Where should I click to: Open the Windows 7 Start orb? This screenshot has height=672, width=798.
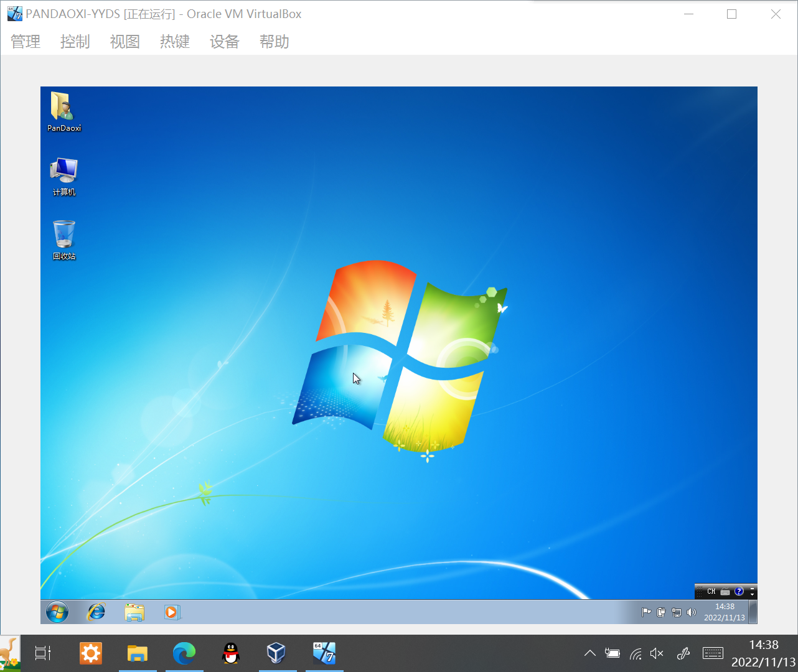click(x=57, y=612)
